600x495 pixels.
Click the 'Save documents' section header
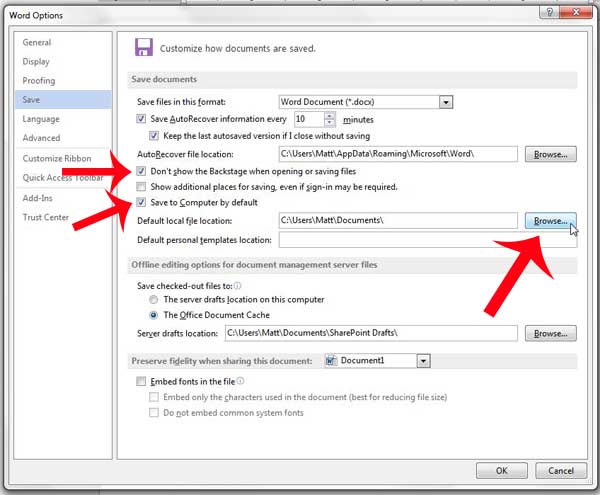[x=164, y=79]
